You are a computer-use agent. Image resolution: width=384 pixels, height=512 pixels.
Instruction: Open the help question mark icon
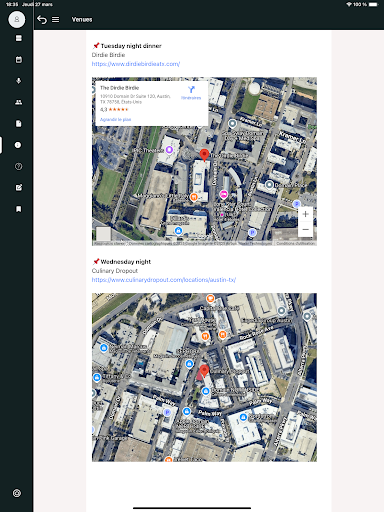tap(19, 166)
